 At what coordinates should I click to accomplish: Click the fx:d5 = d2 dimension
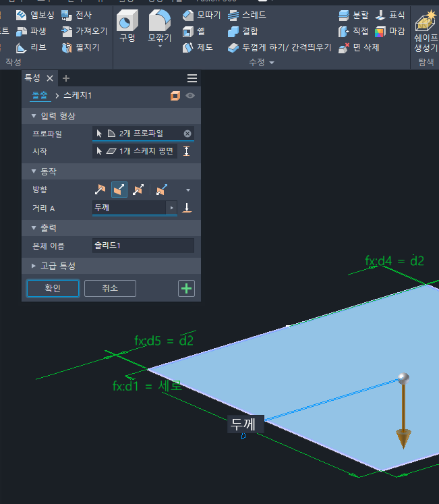point(164,341)
